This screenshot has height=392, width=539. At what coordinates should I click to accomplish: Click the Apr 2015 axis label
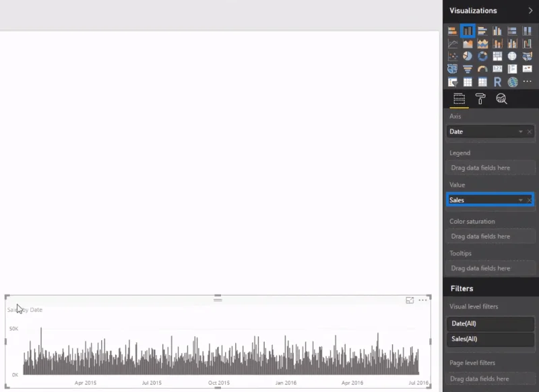[86, 383]
